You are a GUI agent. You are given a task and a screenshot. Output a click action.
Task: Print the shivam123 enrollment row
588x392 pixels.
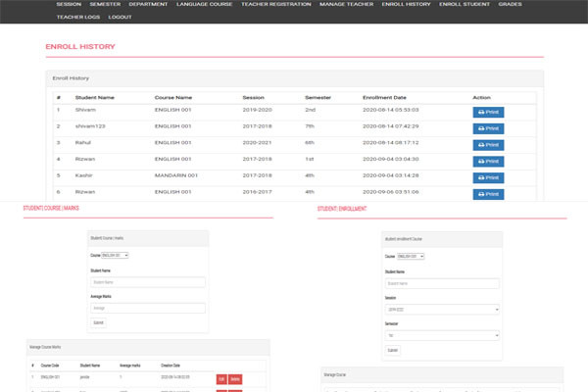(x=488, y=128)
